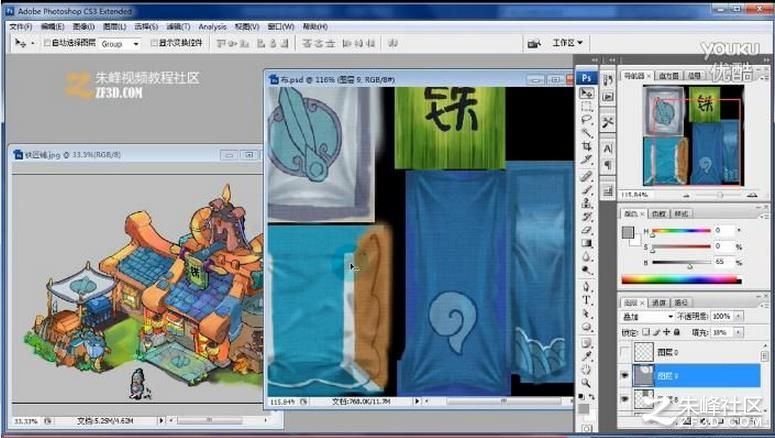The width and height of the screenshot is (775, 438).
Task: Toggle lock transparent pixels
Action: tap(646, 332)
